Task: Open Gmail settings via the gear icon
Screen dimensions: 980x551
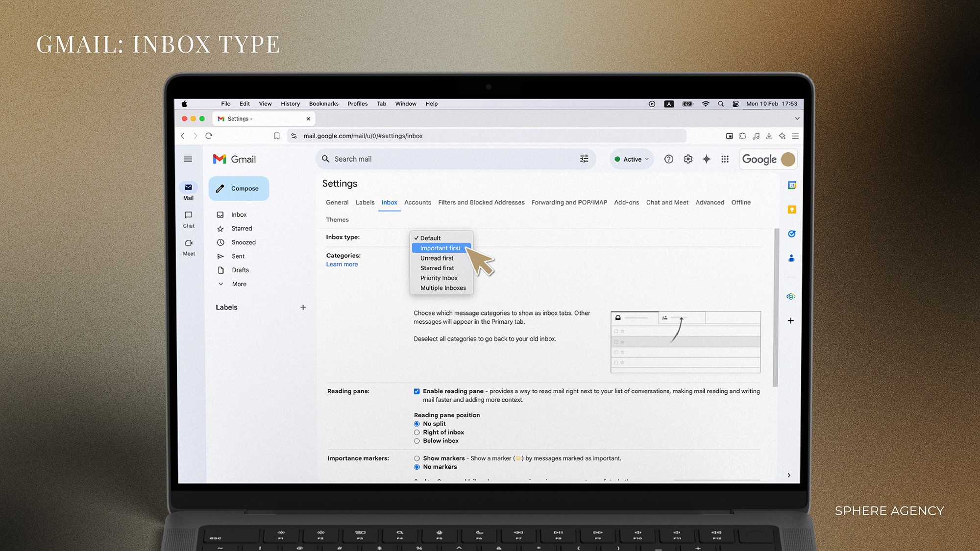Action: click(x=687, y=159)
